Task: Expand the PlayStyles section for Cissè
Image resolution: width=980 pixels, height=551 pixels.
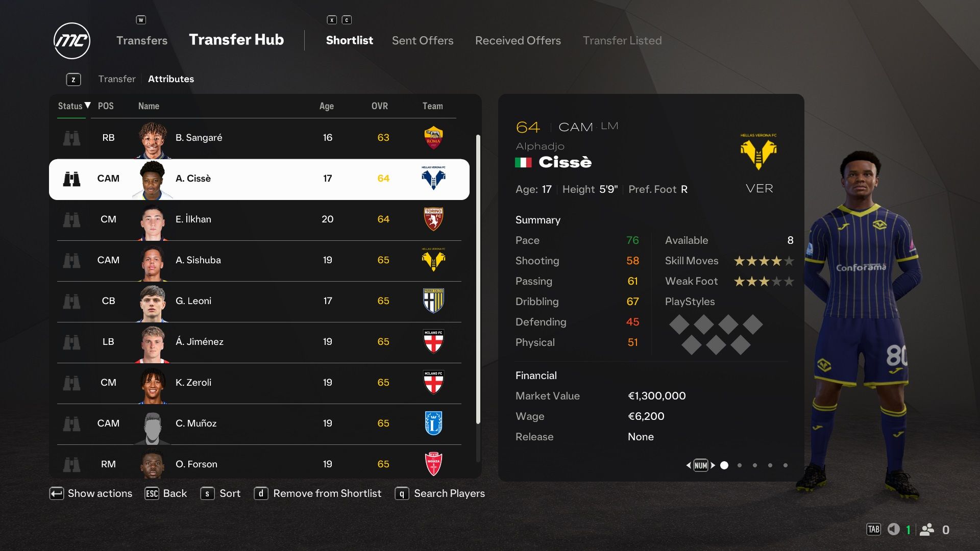Action: click(689, 300)
